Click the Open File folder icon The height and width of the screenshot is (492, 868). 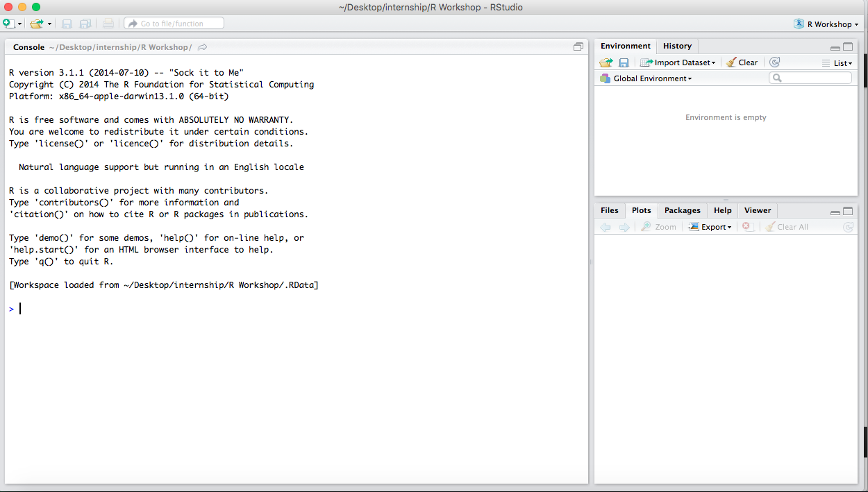click(36, 24)
